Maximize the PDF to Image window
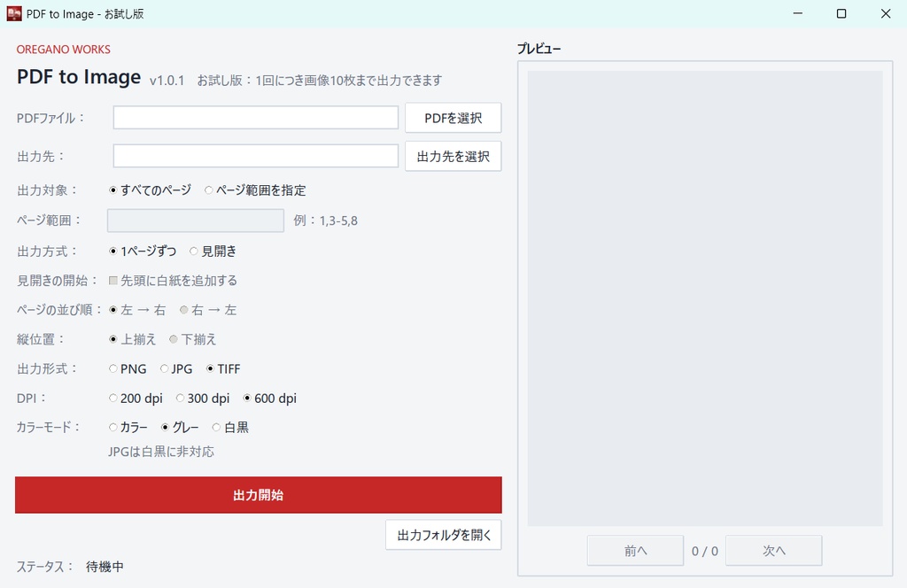Viewport: 907px width, 588px height. pyautogui.click(x=841, y=13)
